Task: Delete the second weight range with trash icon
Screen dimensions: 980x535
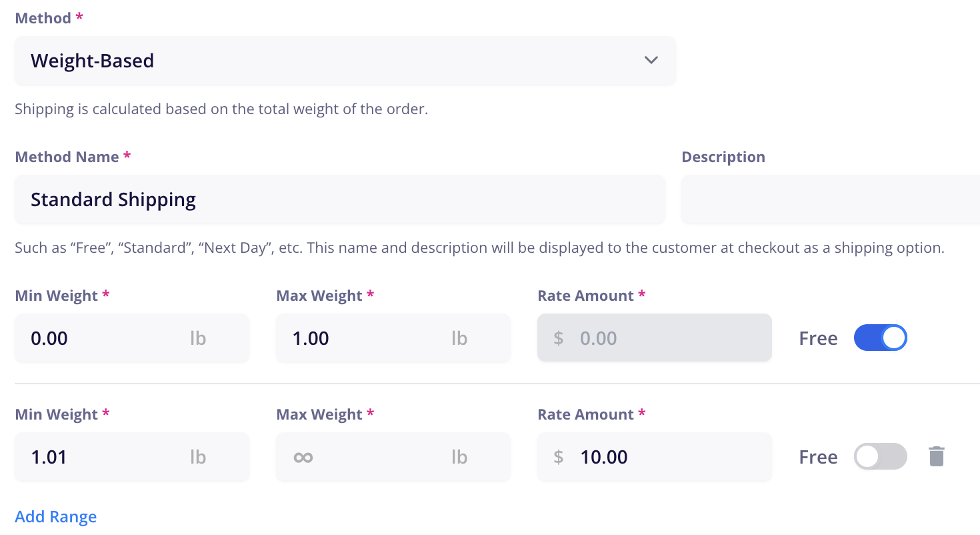Action: click(x=937, y=457)
